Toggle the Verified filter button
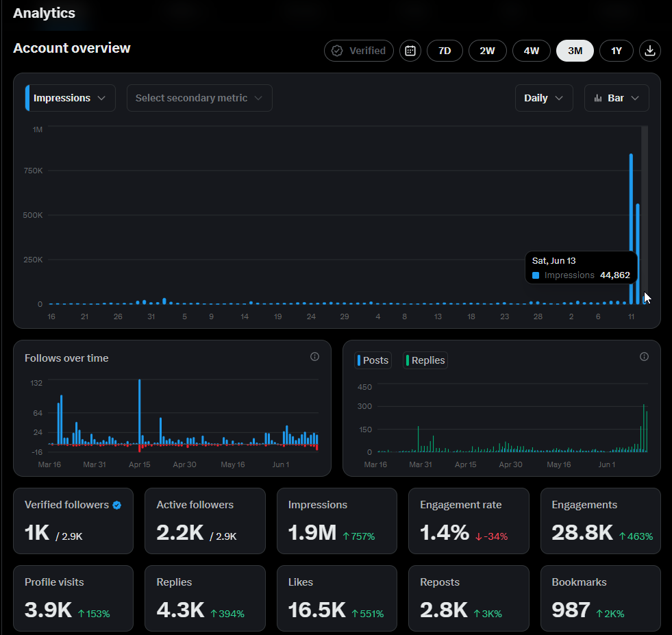Image resolution: width=672 pixels, height=635 pixels. 359,51
